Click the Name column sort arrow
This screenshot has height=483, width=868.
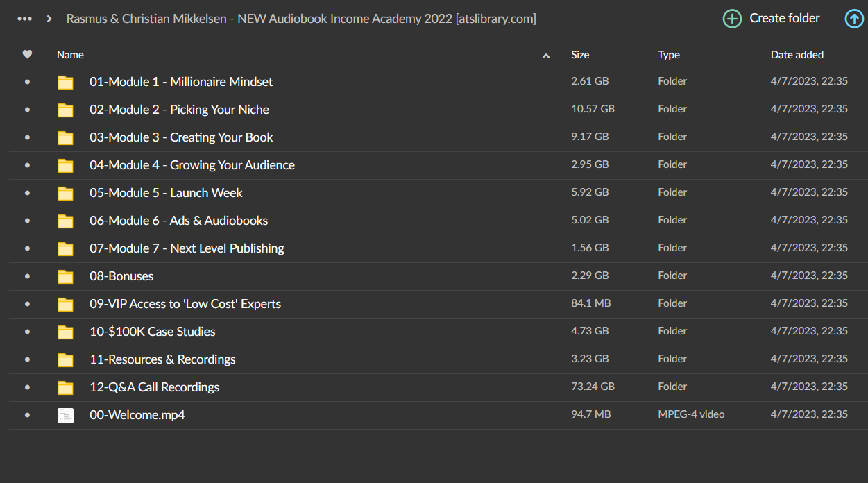pyautogui.click(x=546, y=56)
